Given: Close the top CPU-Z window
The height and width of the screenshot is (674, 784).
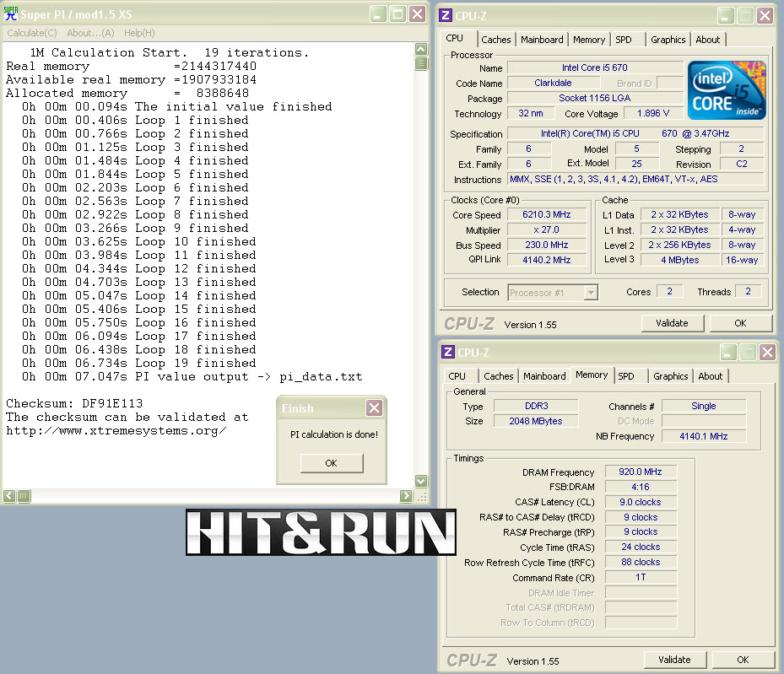Looking at the screenshot, I should click(766, 15).
